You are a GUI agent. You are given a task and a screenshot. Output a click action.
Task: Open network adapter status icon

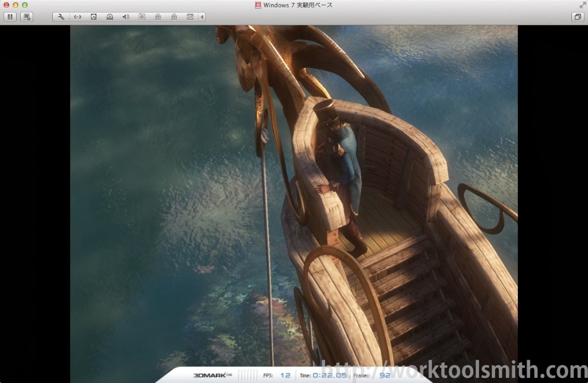tap(78, 17)
